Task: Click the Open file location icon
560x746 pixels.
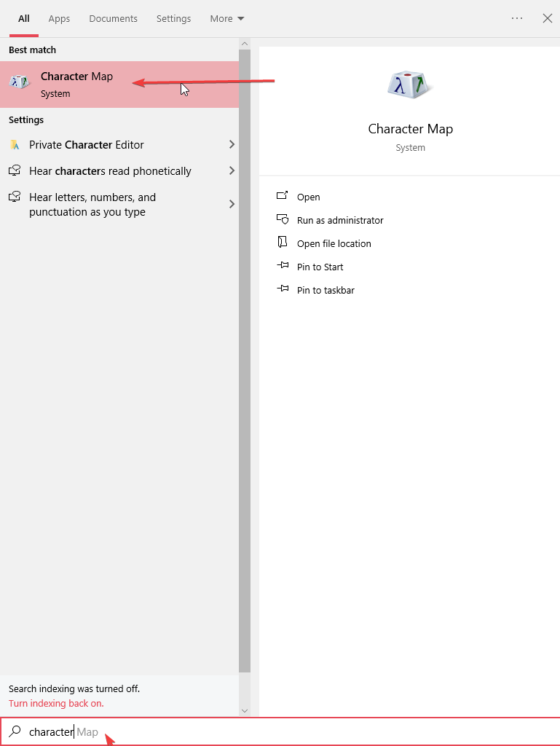Action: pyautogui.click(x=283, y=243)
